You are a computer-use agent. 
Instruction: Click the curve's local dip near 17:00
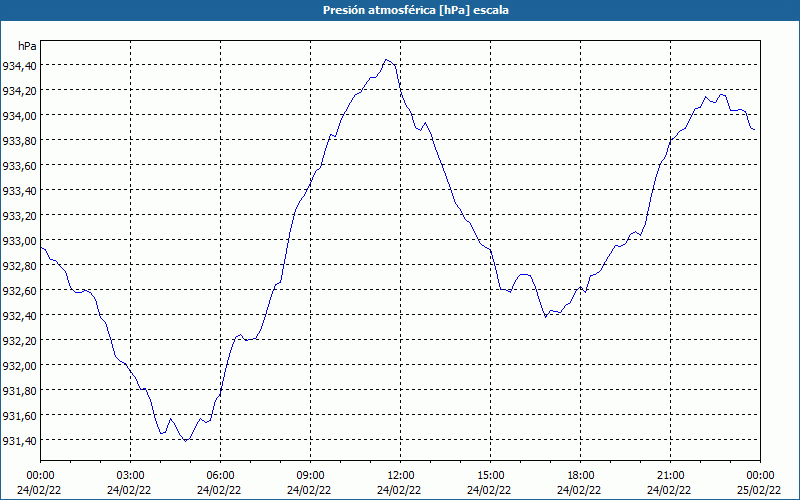(x=545, y=317)
